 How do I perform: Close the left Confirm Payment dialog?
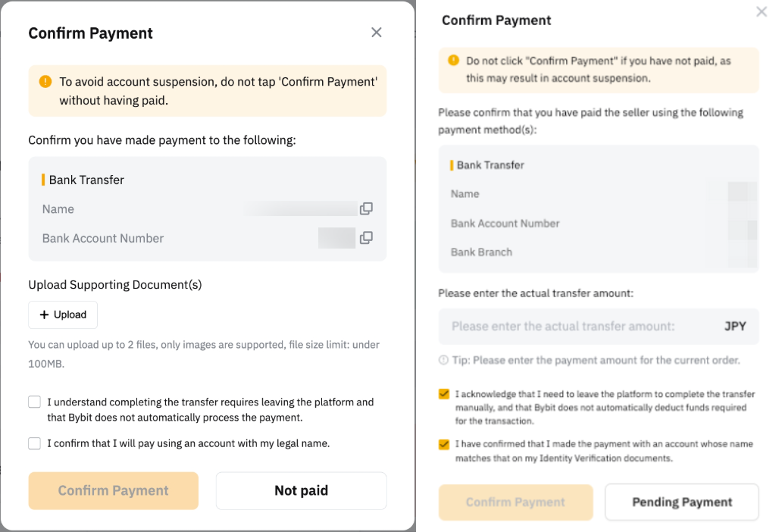(377, 33)
